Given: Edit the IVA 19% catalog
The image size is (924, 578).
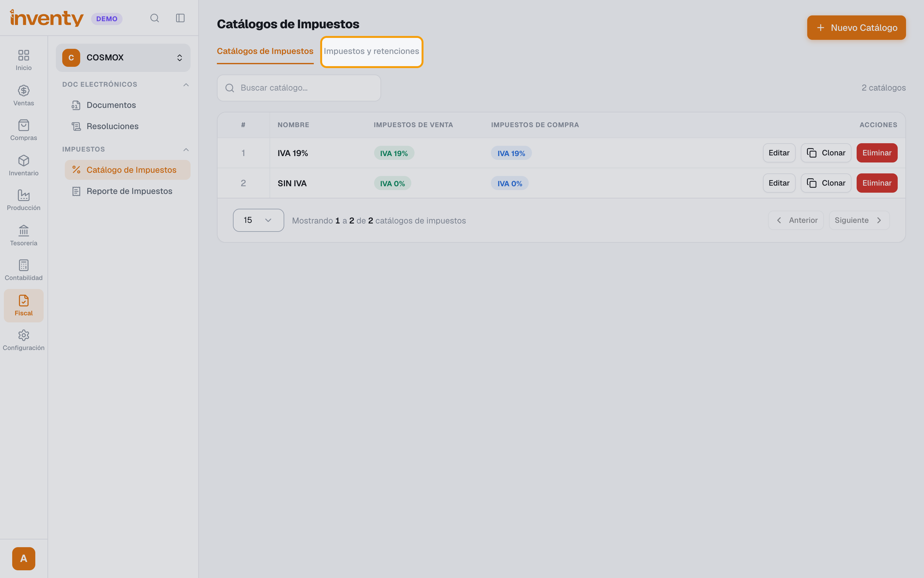Looking at the screenshot, I should click(x=779, y=153).
